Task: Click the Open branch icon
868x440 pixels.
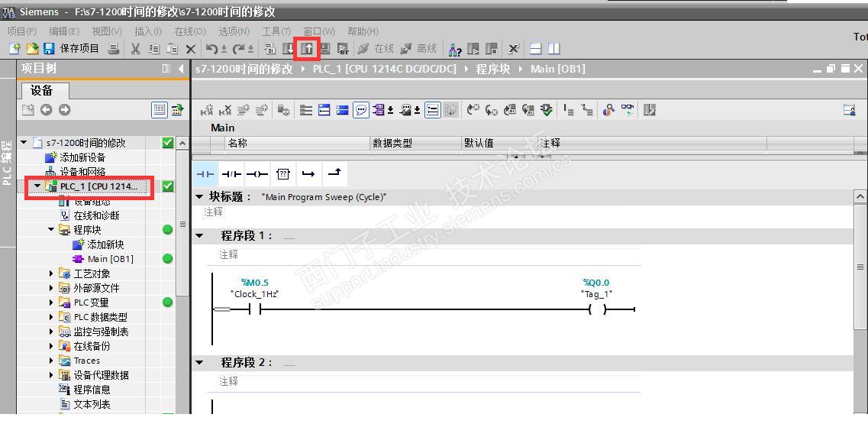Action: [309, 174]
